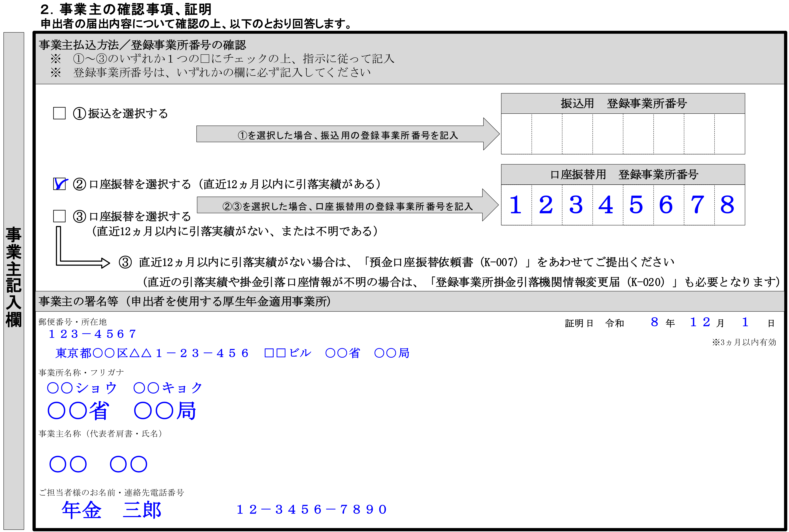Click the 口座振替用 登録事業所番号 header

623,175
